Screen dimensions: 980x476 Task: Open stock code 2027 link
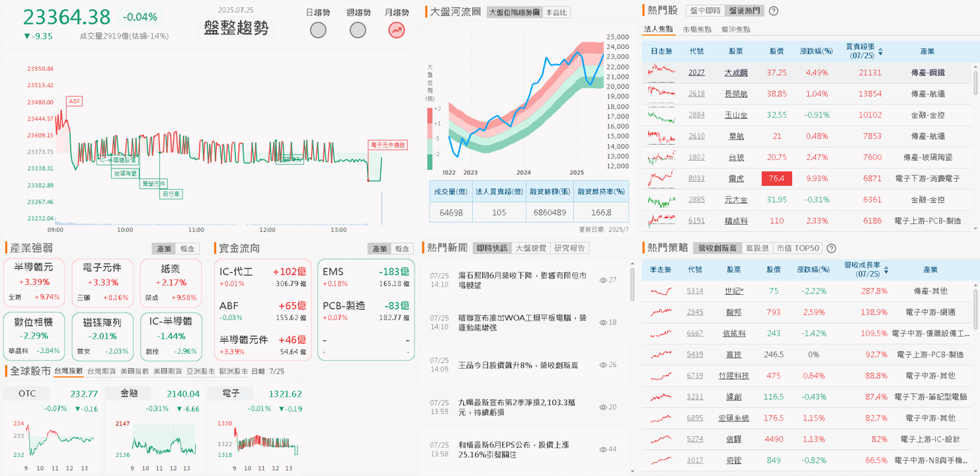696,73
